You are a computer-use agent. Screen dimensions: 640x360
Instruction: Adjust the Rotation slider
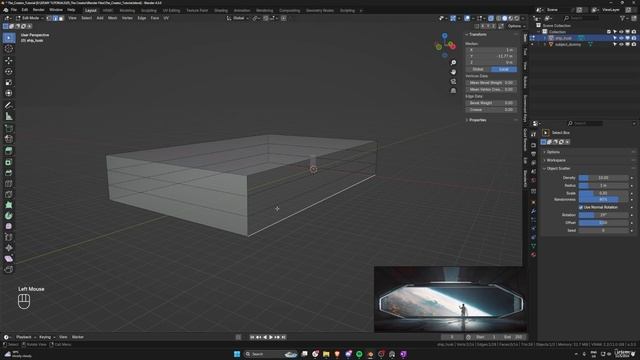click(603, 215)
